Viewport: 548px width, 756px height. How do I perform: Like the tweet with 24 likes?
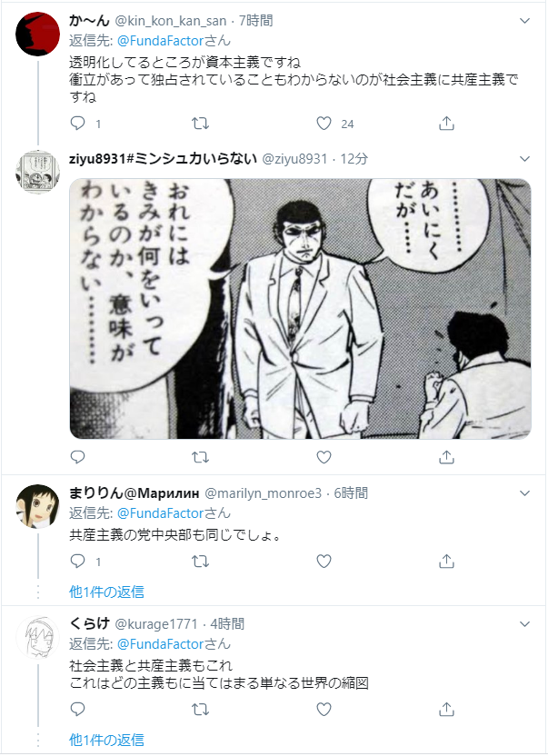point(324,124)
